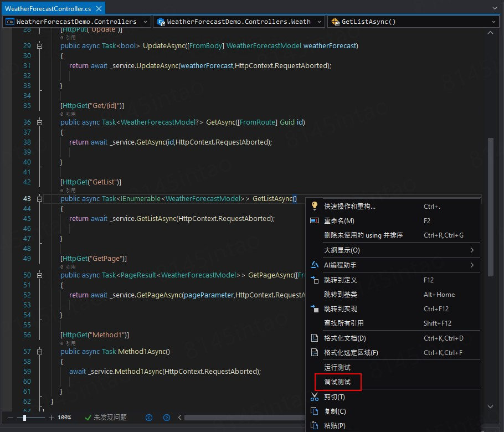The width and height of the screenshot is (504, 432).
Task: Click the zoom out minus icon
Action: pos(11,418)
